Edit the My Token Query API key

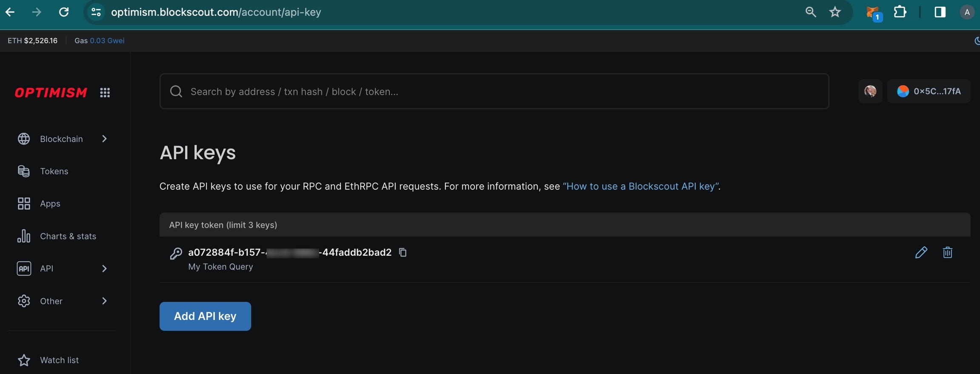(921, 252)
